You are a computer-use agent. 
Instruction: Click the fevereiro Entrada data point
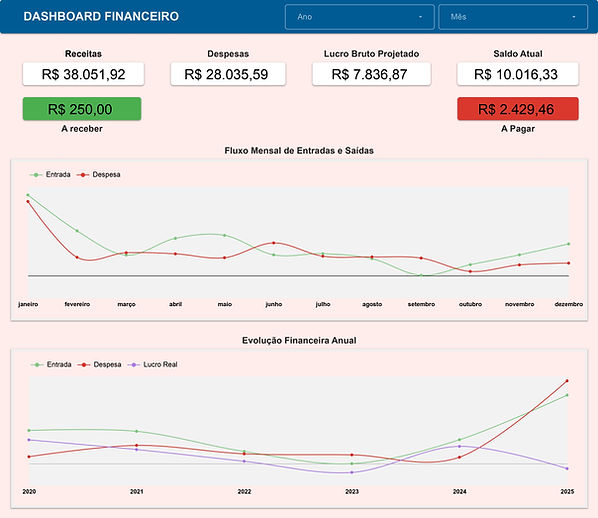[x=77, y=231]
